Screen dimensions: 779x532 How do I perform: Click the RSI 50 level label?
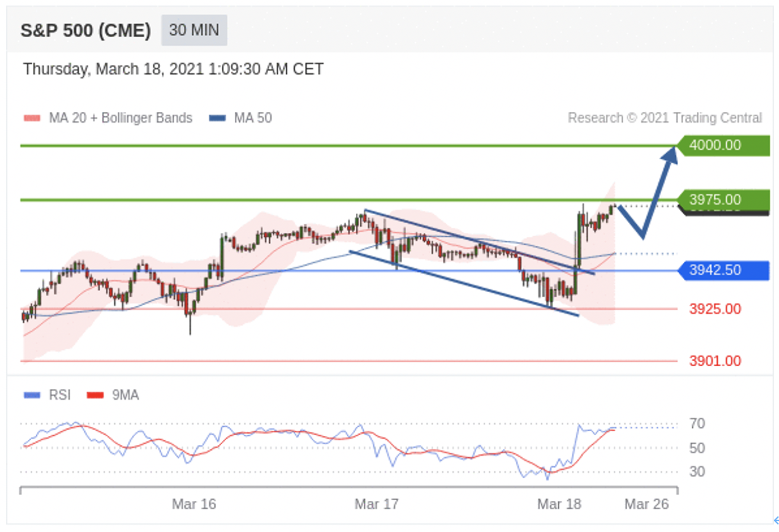click(x=697, y=448)
